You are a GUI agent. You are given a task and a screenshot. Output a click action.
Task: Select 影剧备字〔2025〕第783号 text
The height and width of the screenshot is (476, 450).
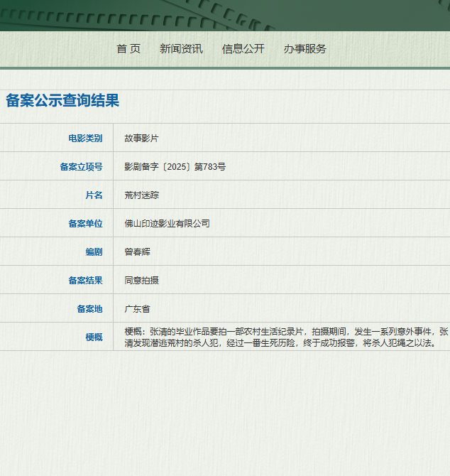pyautogui.click(x=175, y=167)
